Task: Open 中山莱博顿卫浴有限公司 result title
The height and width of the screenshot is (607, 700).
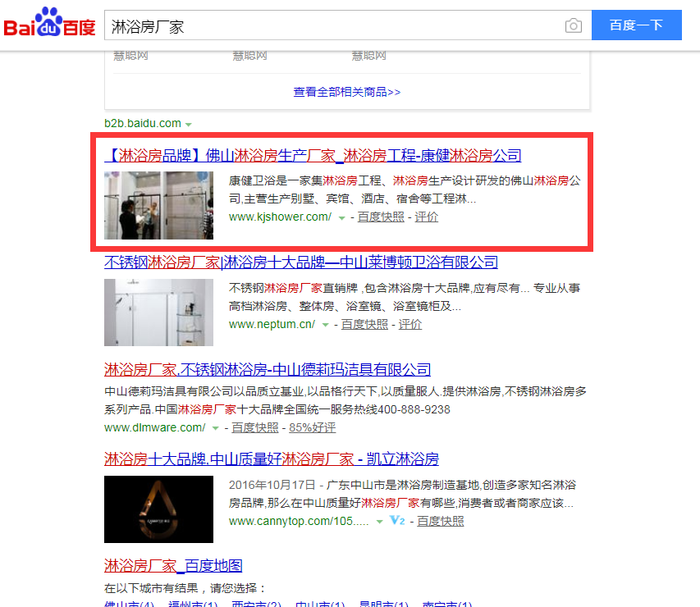Action: point(301,262)
